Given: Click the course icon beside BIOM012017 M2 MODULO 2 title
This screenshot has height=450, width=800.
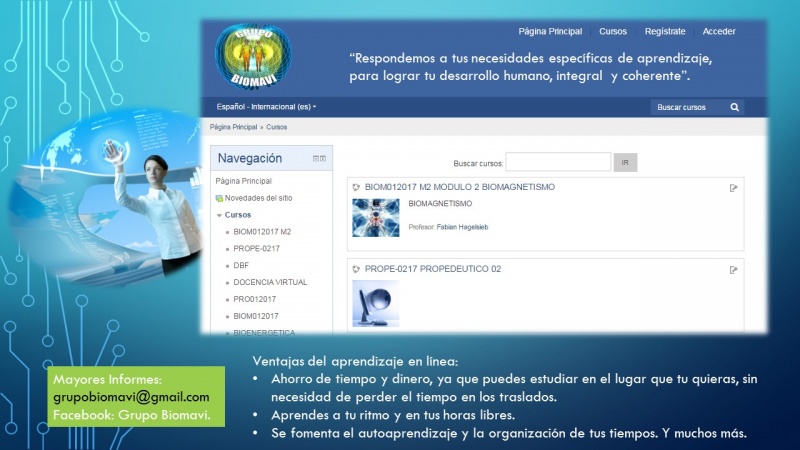Looking at the screenshot, I should [356, 187].
